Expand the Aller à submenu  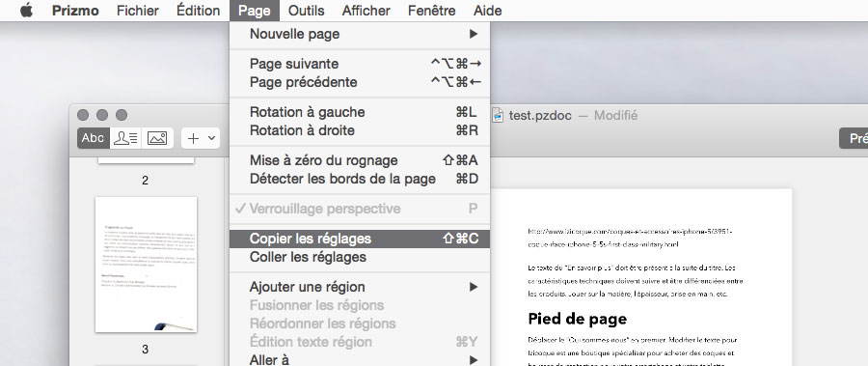(x=360, y=359)
